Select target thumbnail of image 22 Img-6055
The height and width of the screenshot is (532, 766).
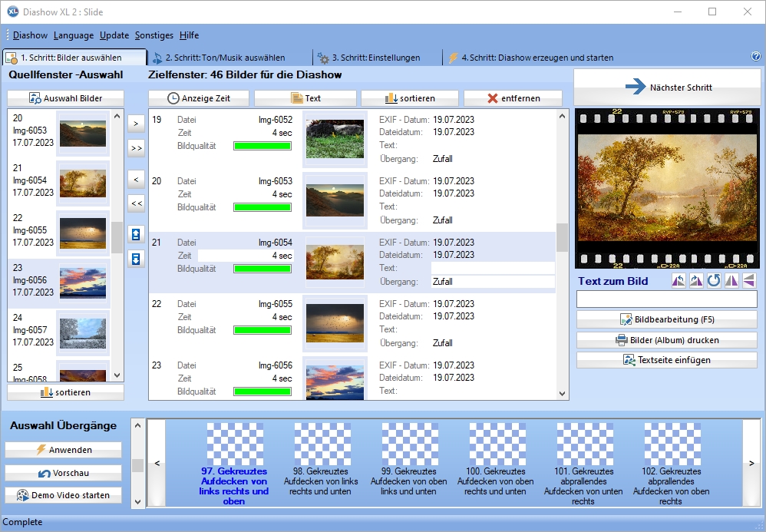click(335, 323)
